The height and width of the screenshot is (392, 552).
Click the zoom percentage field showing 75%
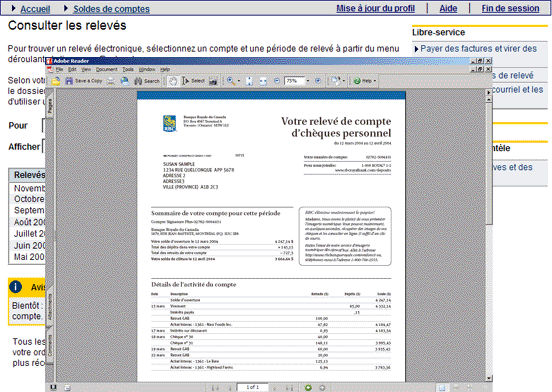point(294,81)
